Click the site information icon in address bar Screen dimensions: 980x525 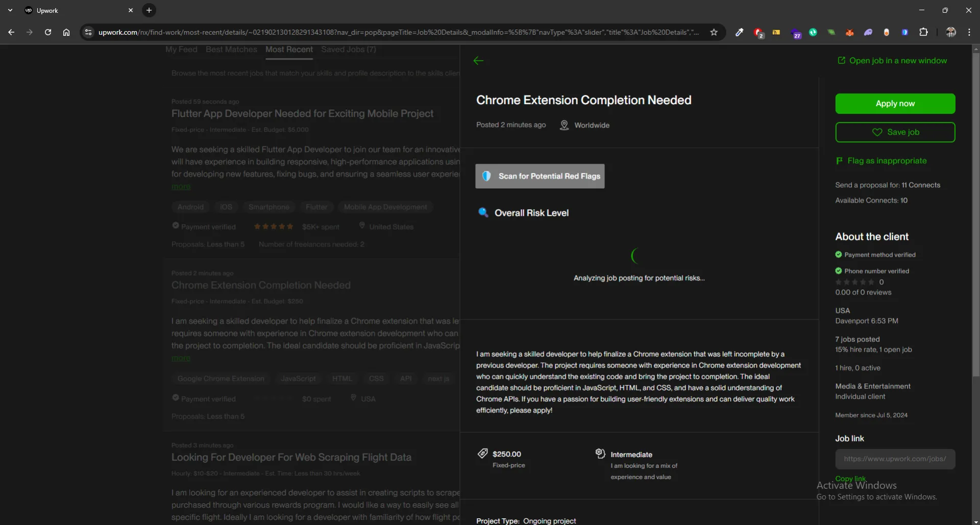tap(88, 32)
